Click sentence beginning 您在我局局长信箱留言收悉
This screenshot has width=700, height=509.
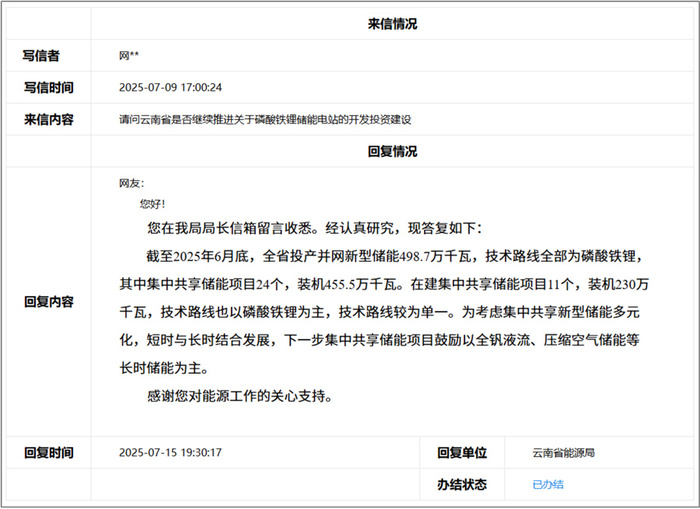(x=315, y=228)
